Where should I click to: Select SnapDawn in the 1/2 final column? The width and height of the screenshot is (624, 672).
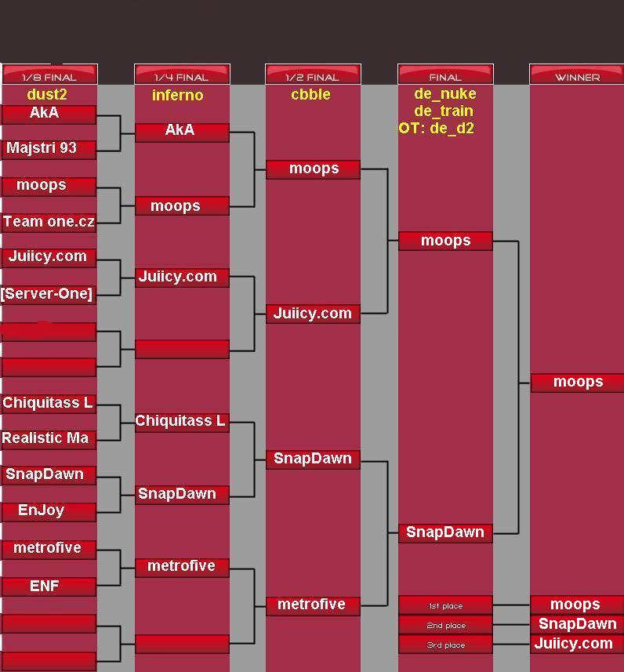(x=314, y=460)
